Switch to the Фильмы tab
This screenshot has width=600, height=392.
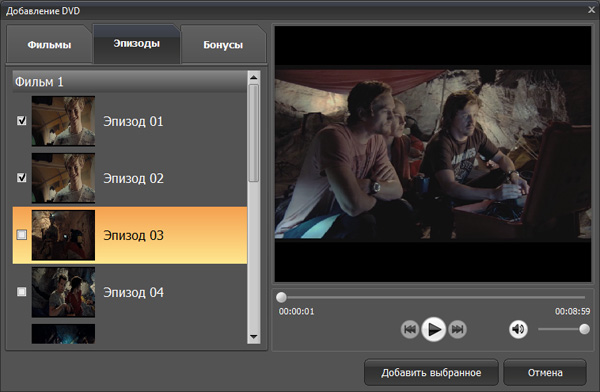(49, 44)
